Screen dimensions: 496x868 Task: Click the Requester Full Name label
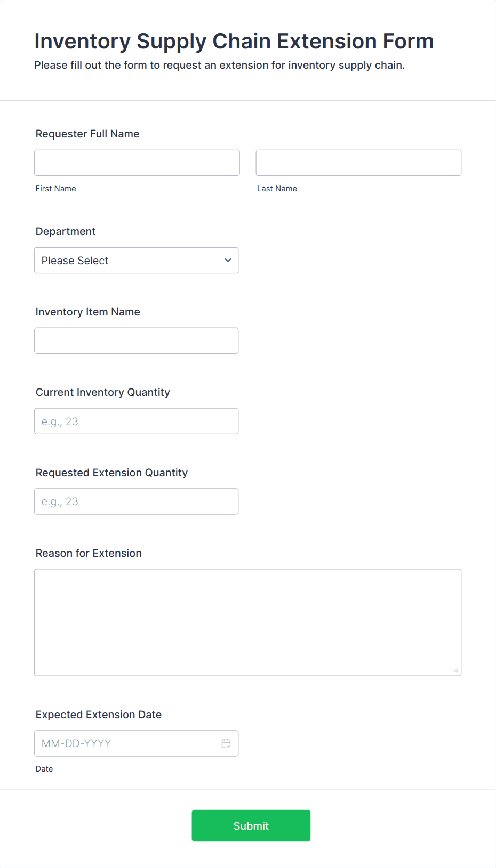[x=87, y=134]
